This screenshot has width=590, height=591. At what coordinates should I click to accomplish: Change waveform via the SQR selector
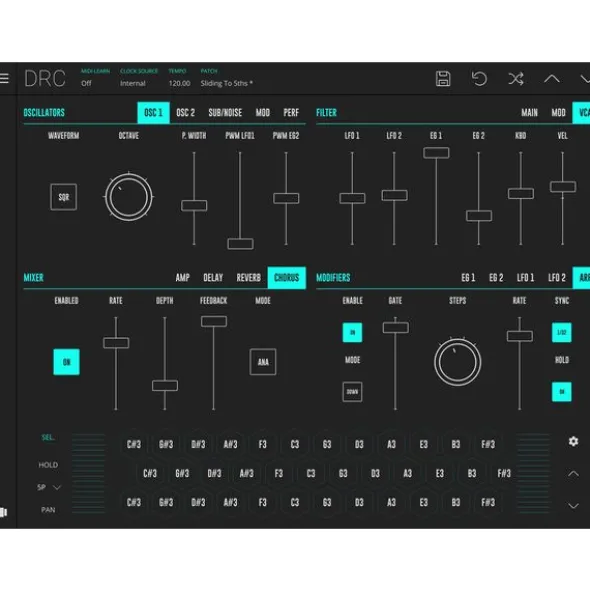pyautogui.click(x=63, y=197)
